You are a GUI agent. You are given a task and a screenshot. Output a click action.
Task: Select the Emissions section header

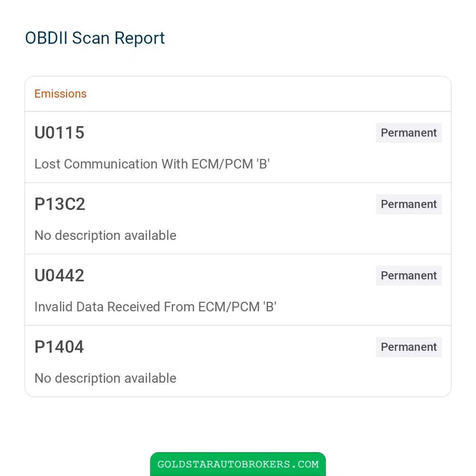coord(60,94)
